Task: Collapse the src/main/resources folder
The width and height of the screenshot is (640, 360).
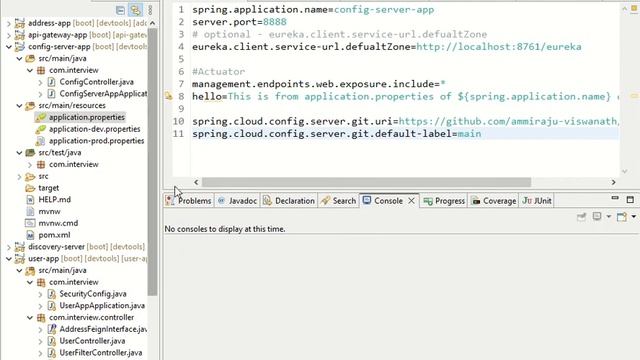Action: click(19, 106)
